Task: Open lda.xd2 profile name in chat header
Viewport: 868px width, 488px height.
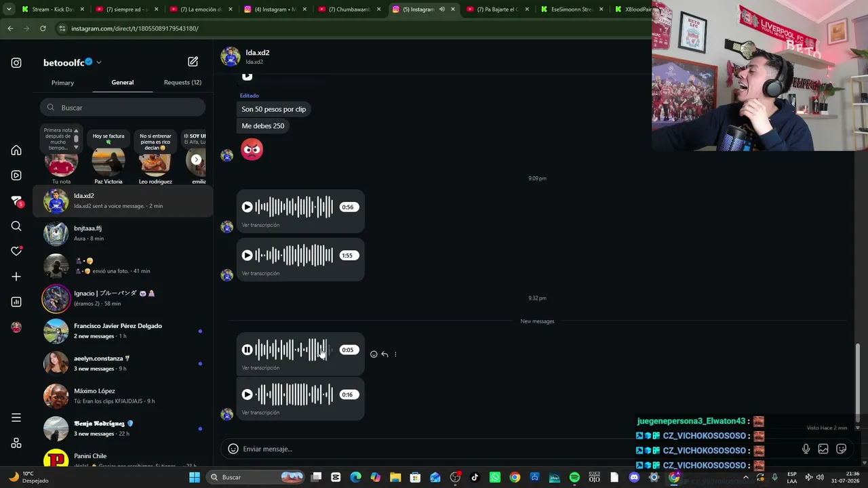Action: pyautogui.click(x=258, y=53)
